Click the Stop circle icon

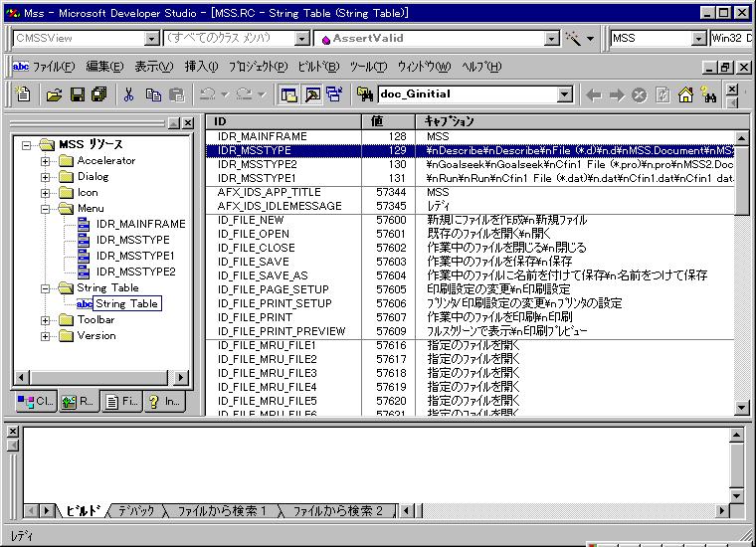tap(640, 94)
